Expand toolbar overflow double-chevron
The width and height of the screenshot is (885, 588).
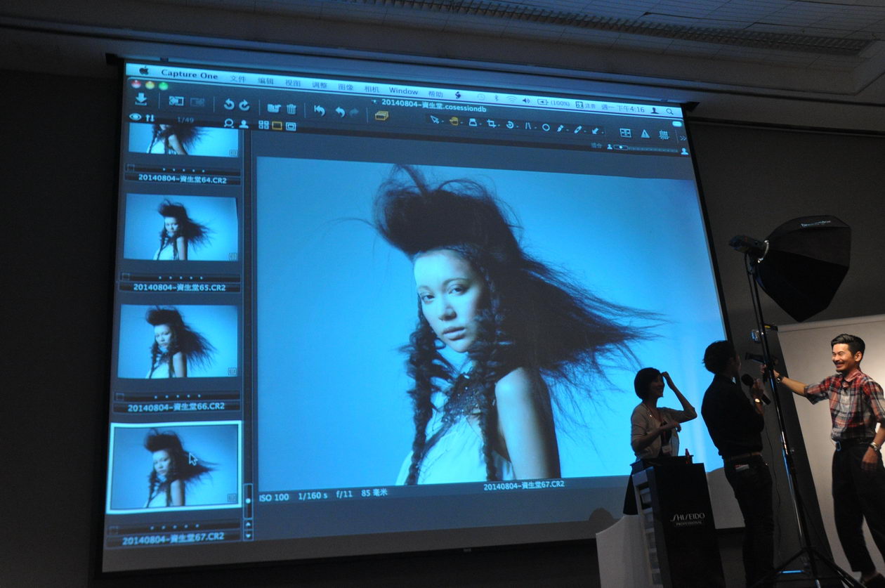coord(682,138)
